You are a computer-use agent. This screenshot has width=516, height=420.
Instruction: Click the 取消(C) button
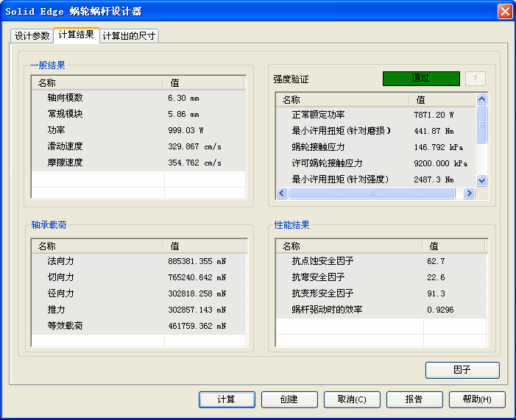(x=352, y=399)
